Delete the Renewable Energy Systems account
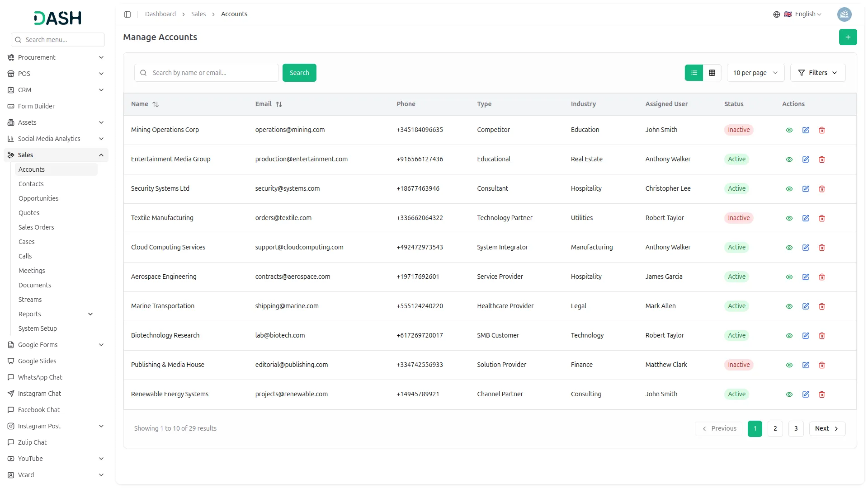 [822, 394]
